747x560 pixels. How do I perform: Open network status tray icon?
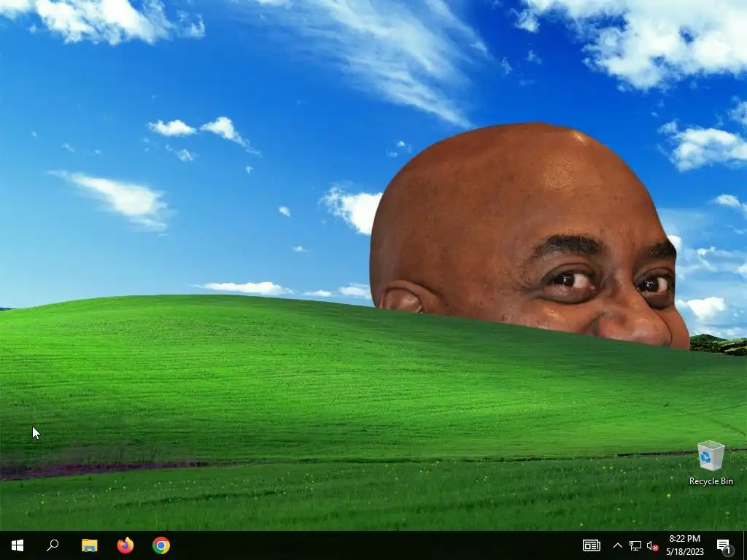point(635,545)
